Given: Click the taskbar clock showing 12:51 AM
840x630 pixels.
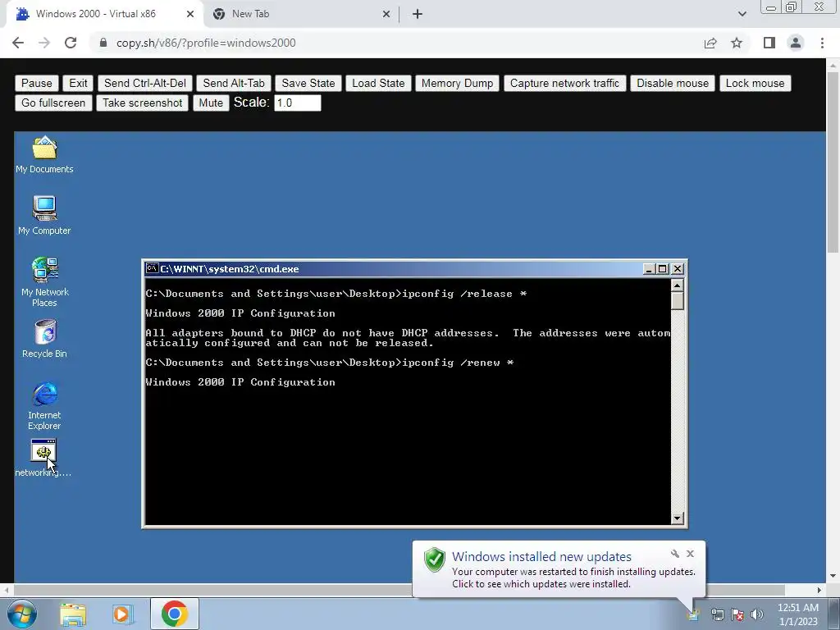Looking at the screenshot, I should click(x=798, y=614).
